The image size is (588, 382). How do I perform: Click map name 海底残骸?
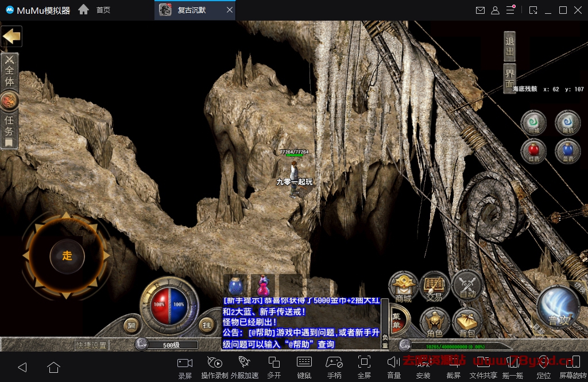[525, 89]
